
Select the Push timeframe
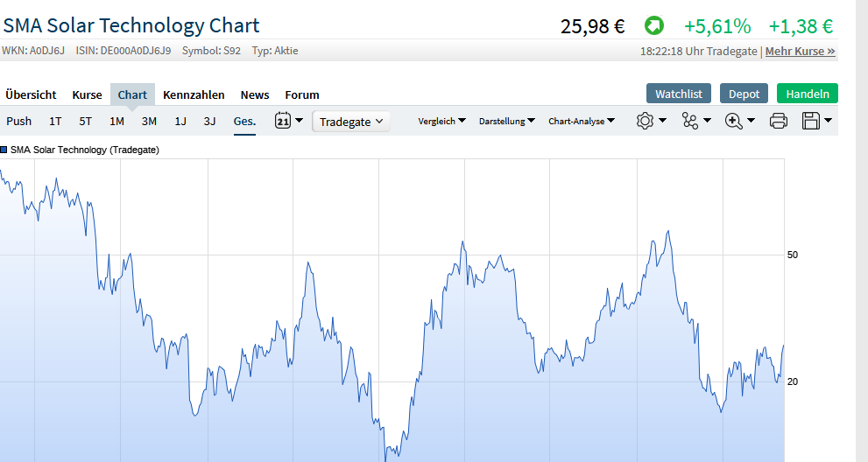point(18,121)
